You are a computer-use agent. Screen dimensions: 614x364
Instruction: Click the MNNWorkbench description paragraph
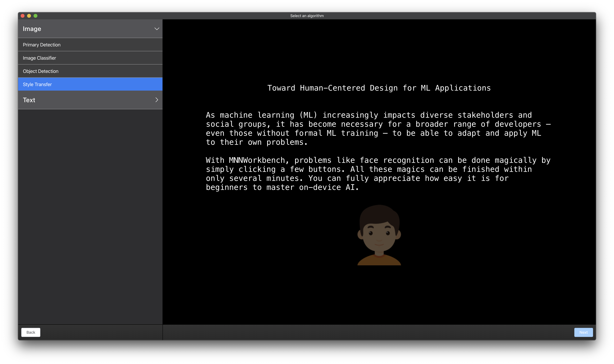378,174
